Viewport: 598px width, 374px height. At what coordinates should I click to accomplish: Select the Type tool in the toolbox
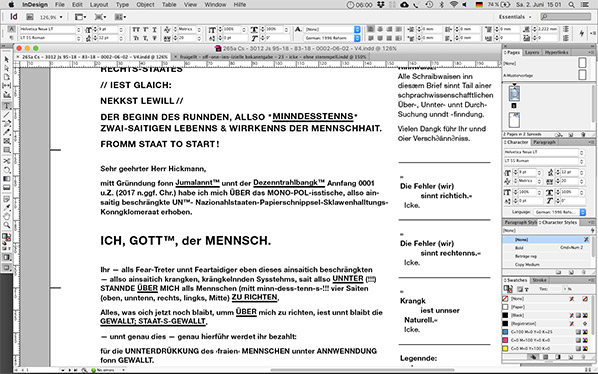click(x=6, y=106)
